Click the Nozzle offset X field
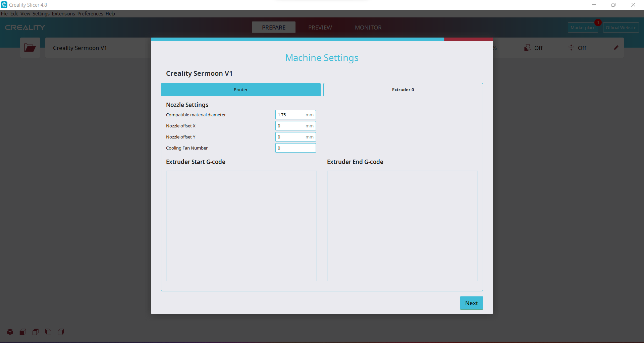This screenshot has width=644, height=343. (x=296, y=126)
